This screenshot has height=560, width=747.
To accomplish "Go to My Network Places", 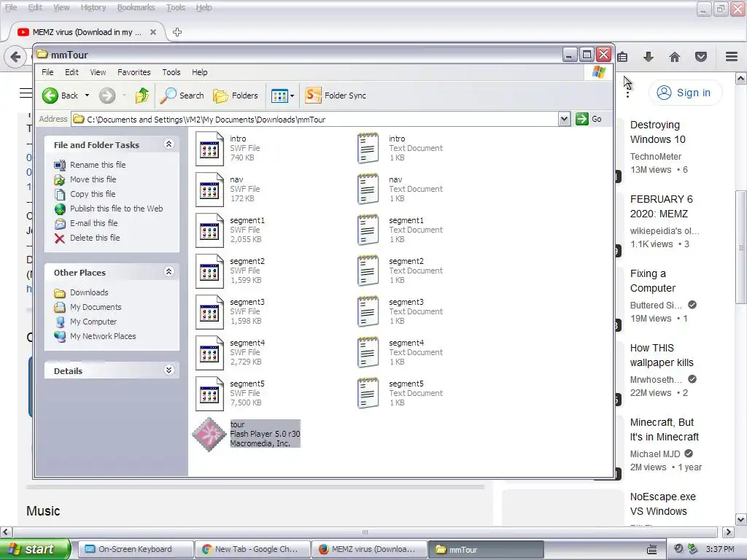I will (x=96, y=336).
